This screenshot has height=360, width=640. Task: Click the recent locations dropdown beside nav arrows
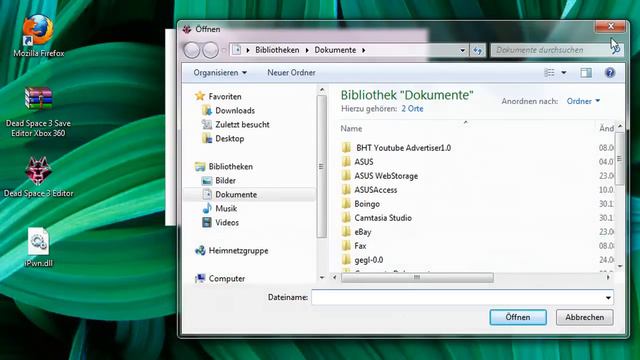pos(224,51)
